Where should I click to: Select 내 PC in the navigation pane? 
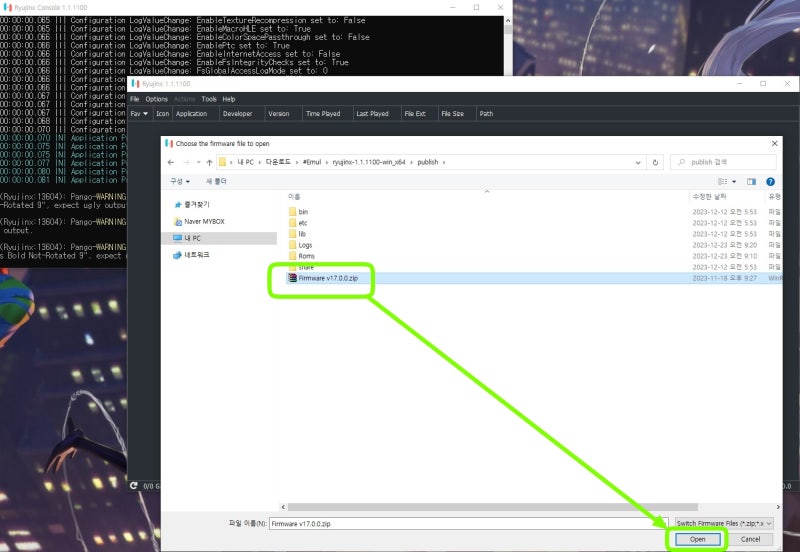click(219, 238)
